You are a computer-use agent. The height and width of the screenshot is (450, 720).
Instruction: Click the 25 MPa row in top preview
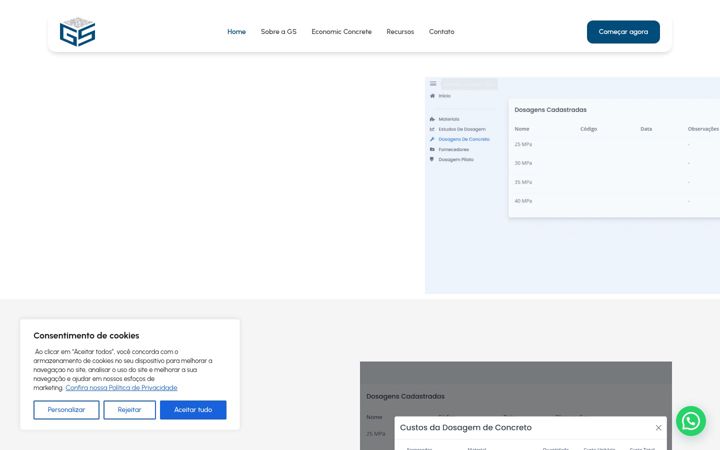click(615, 144)
